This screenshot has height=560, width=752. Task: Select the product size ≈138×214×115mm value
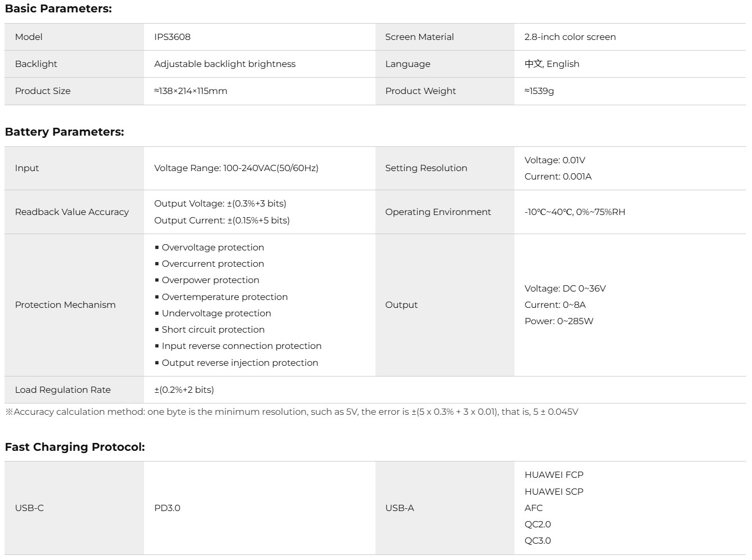(191, 91)
